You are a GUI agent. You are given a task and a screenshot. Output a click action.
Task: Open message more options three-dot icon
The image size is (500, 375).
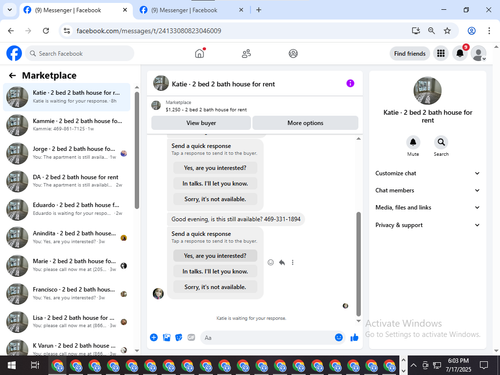(293, 262)
